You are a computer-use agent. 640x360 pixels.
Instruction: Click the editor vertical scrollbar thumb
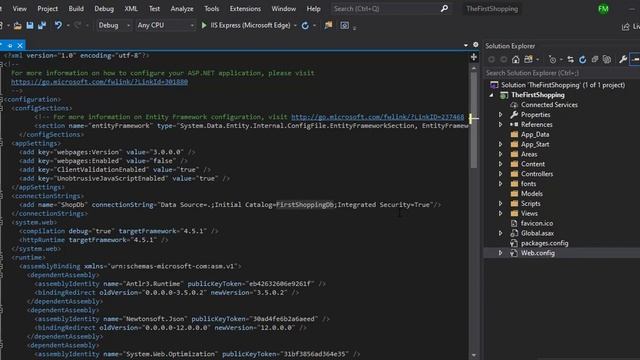(x=473, y=120)
